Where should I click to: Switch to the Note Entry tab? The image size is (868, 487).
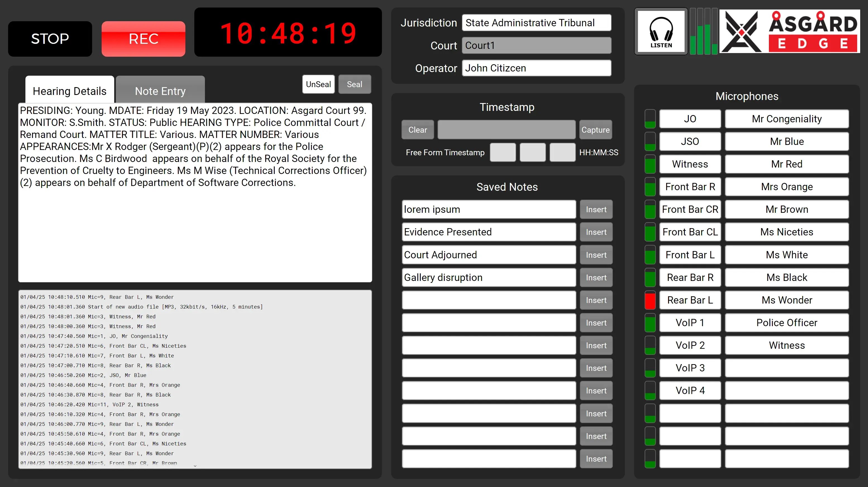point(160,91)
